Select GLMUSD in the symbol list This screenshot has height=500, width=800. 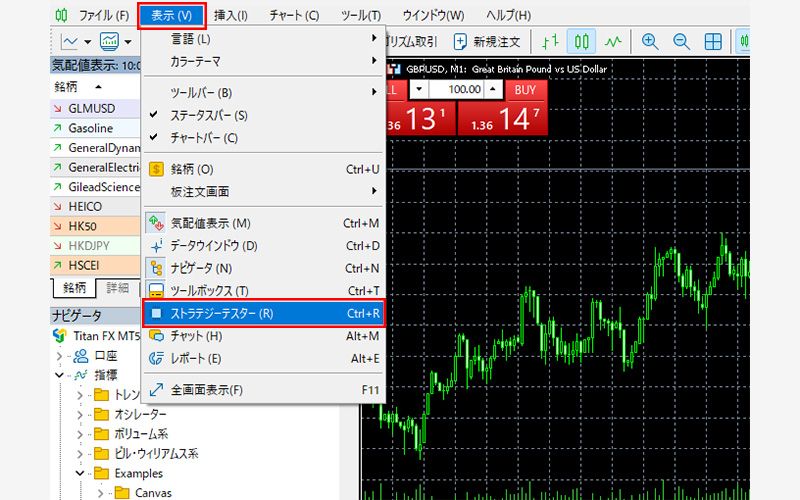(x=92, y=108)
